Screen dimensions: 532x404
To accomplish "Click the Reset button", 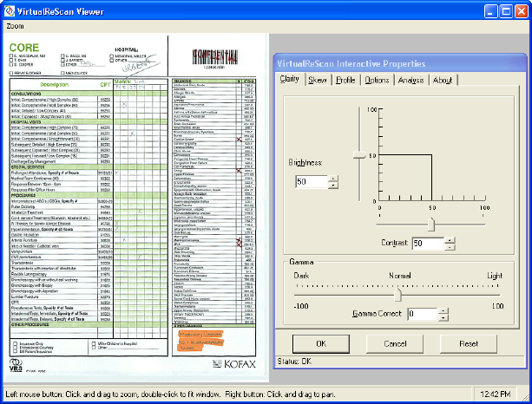I will click(x=469, y=342).
